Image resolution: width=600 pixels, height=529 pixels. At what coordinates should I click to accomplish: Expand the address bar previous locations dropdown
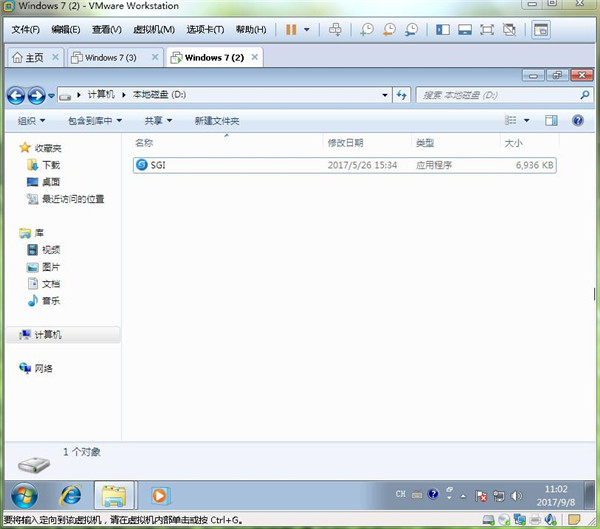(x=385, y=95)
